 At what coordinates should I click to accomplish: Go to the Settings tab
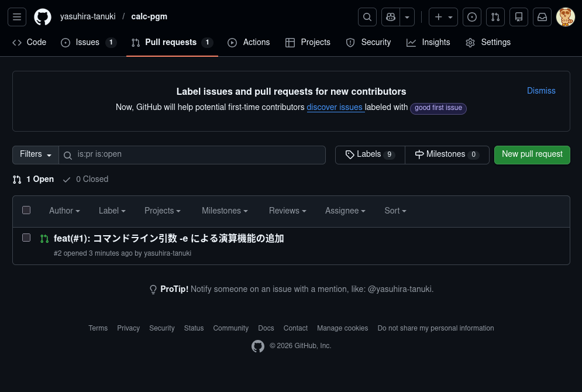(x=488, y=42)
